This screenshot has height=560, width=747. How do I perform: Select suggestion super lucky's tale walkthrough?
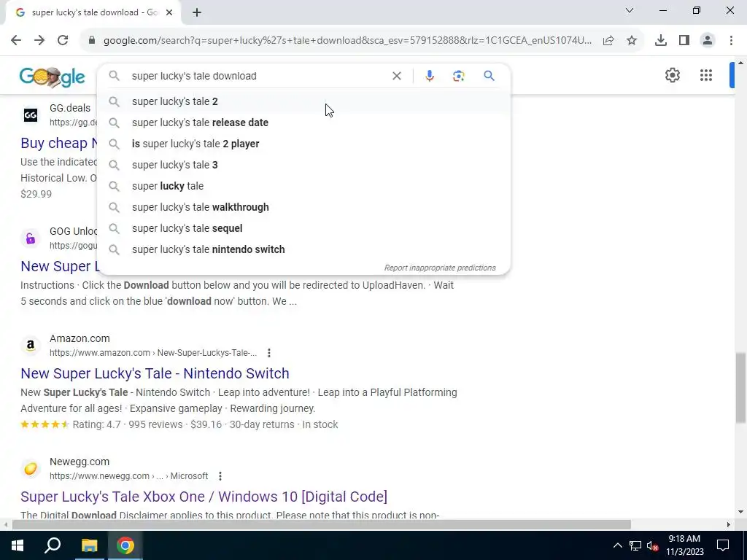click(304, 207)
